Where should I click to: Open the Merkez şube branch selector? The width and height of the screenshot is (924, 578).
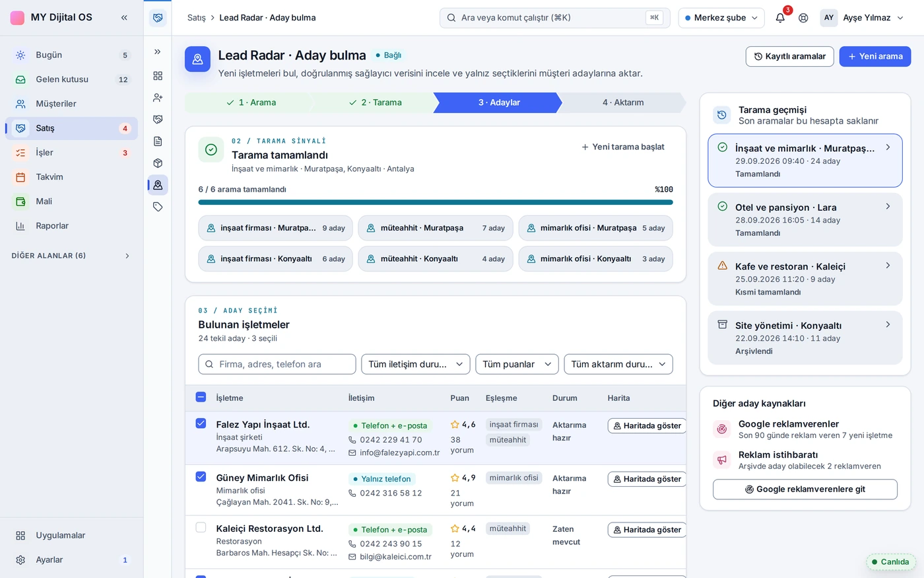(721, 18)
